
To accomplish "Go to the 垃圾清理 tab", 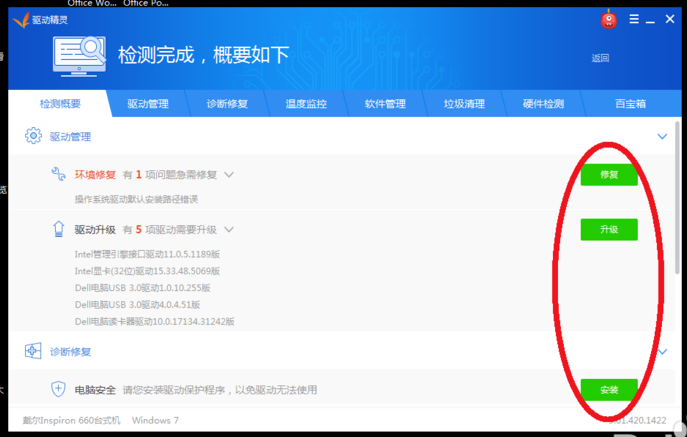I will click(464, 104).
